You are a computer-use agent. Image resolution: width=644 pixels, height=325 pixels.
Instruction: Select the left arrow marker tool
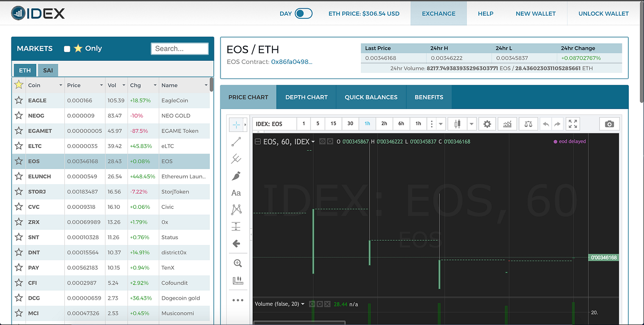(236, 244)
